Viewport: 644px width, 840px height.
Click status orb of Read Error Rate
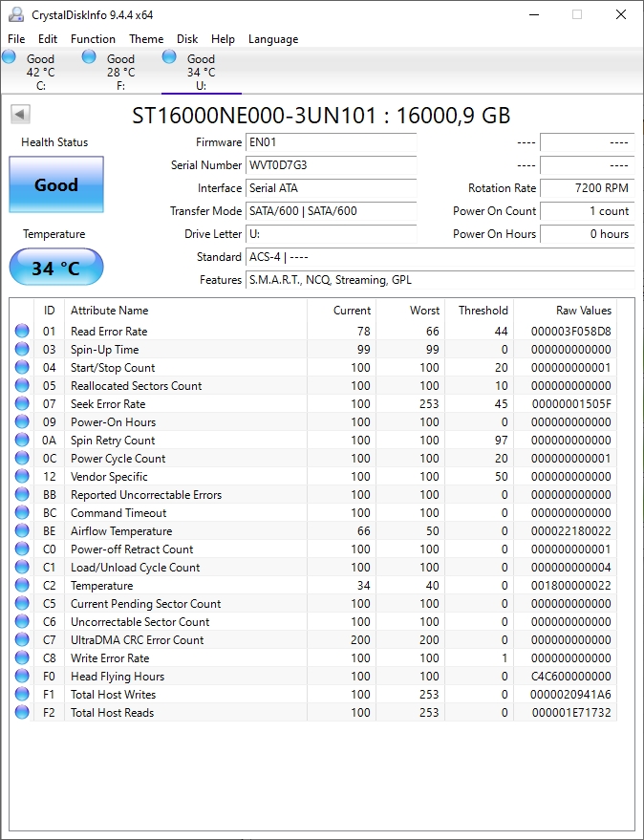tap(22, 332)
